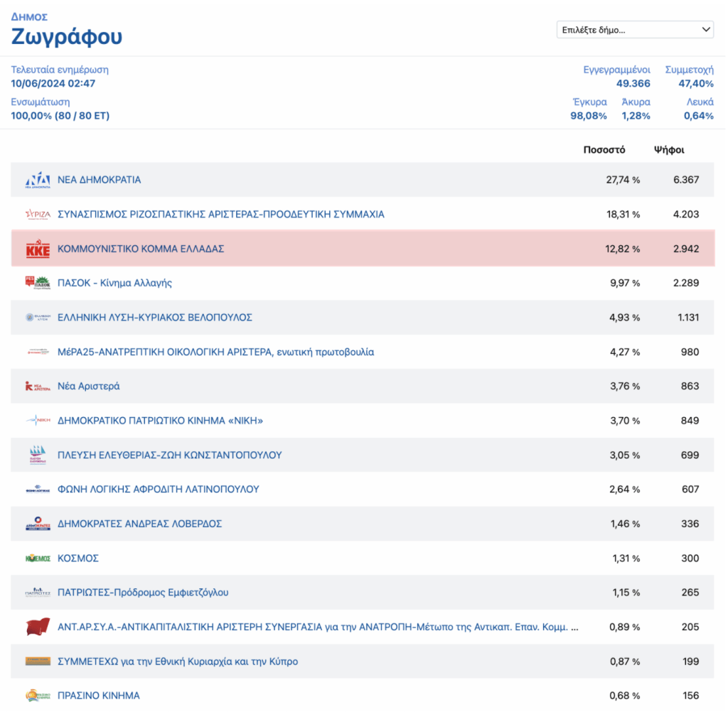
Task: Open the 'Επιλέξτε δήμο...' municipality dropdown
Action: (x=635, y=30)
